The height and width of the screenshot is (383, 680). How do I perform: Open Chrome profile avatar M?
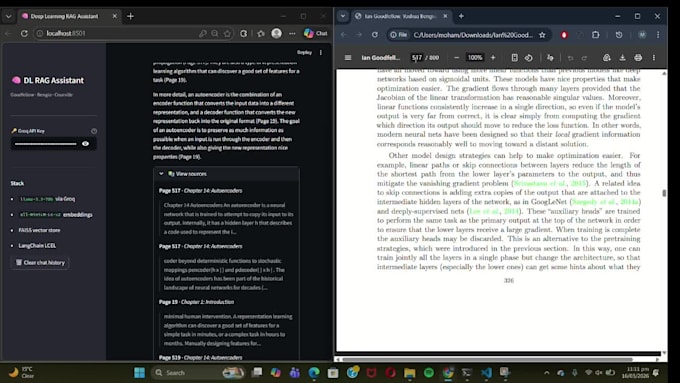click(642, 35)
